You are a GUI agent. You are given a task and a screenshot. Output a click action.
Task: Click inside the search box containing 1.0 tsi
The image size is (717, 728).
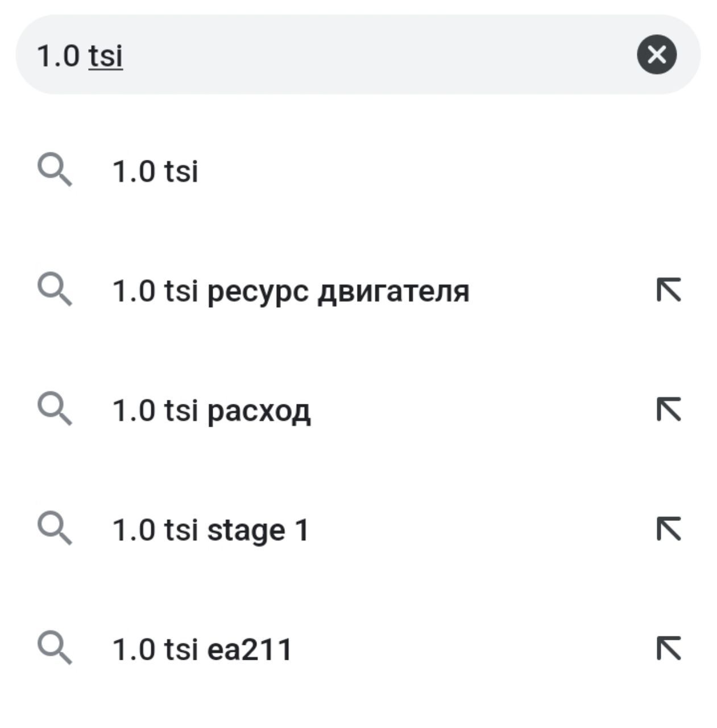358,55
